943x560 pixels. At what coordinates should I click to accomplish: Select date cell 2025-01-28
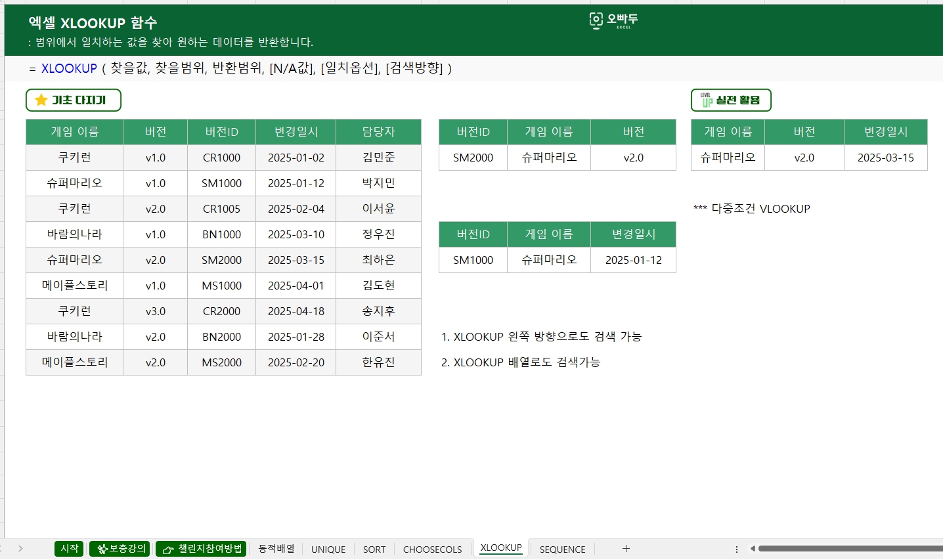296,337
